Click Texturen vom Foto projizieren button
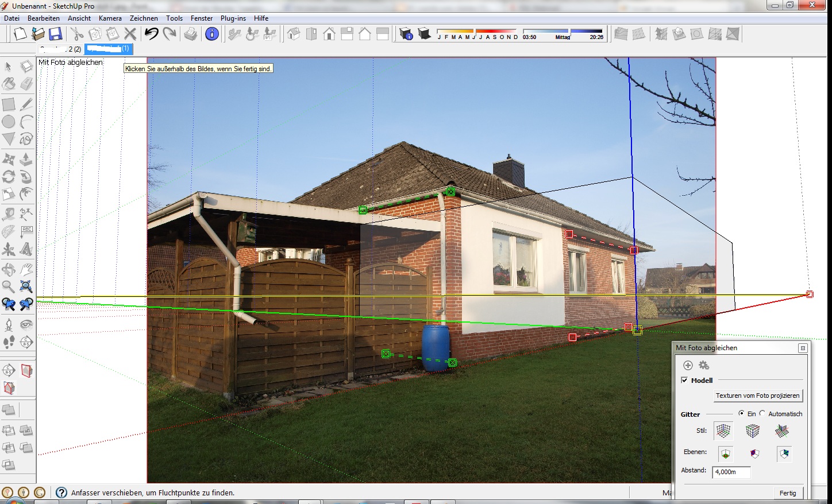 click(757, 396)
